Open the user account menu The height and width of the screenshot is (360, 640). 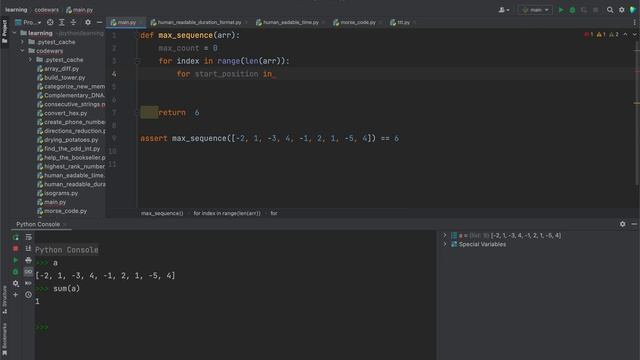point(504,10)
